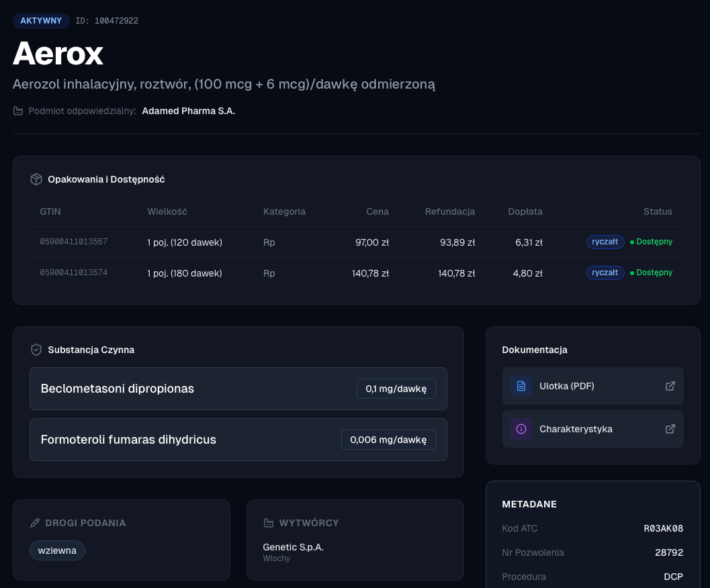The image size is (710, 588).
Task: Click the AKTYWNY status badge
Action: coord(41,21)
